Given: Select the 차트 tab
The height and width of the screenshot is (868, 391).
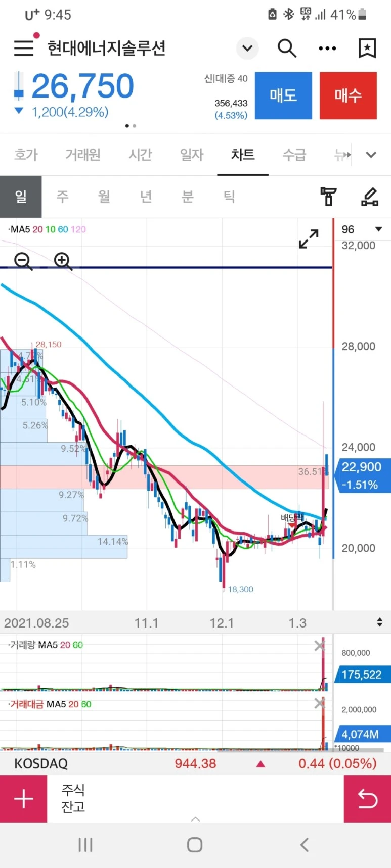Looking at the screenshot, I should click(243, 155).
